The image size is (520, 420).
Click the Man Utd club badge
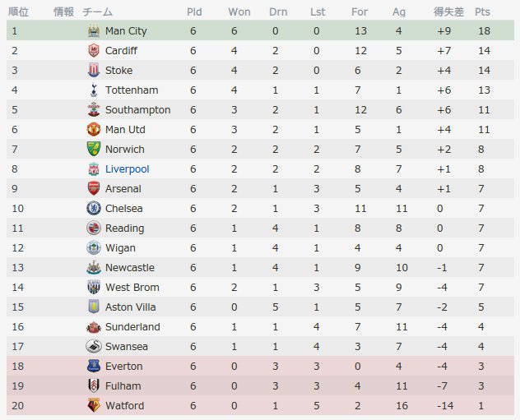94,130
